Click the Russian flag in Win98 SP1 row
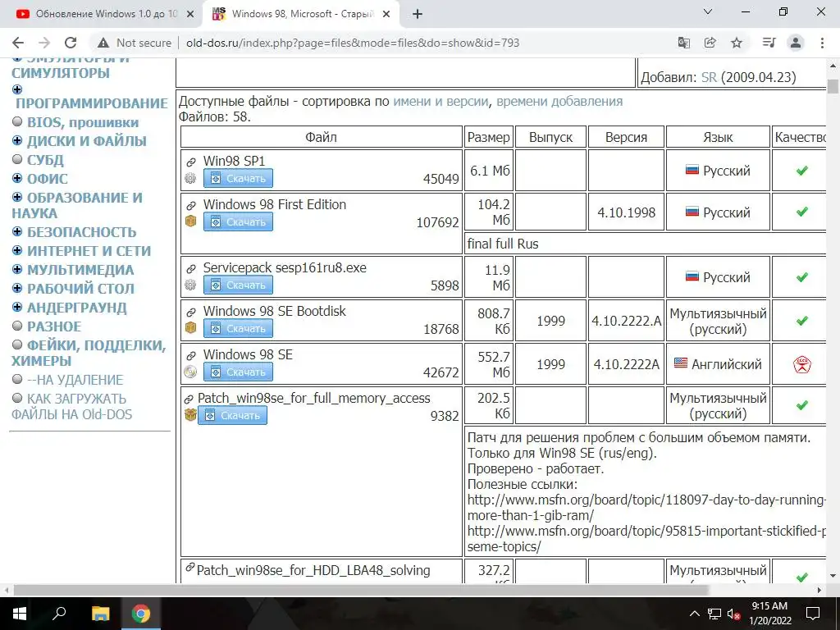This screenshot has width=840, height=630. [692, 171]
